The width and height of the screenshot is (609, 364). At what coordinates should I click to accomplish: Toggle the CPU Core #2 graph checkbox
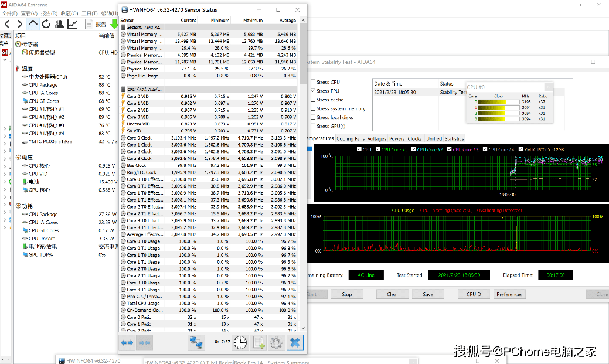(x=414, y=149)
